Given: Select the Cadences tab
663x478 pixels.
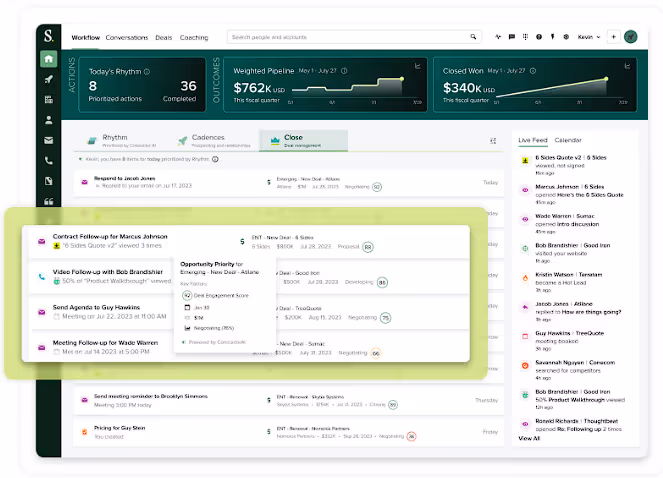Looking at the screenshot, I should tap(215, 141).
